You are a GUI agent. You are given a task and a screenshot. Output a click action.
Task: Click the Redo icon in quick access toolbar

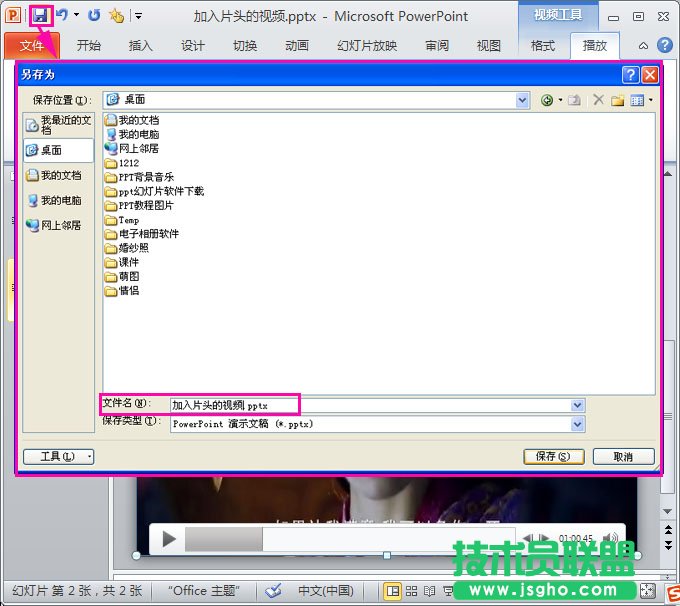94,16
